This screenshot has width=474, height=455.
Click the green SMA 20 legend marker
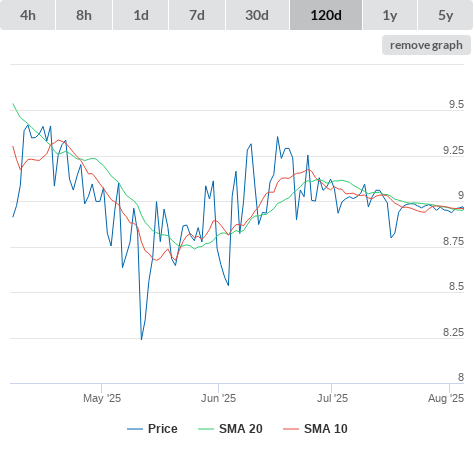coord(206,429)
